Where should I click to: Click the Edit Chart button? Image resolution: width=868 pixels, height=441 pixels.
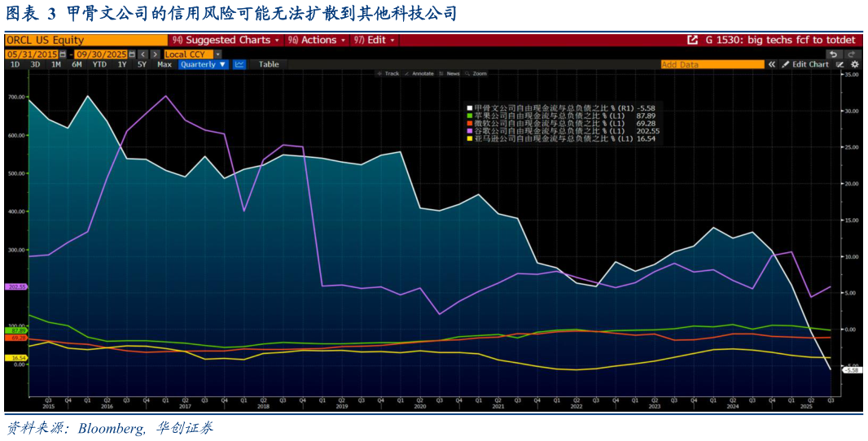click(x=805, y=64)
